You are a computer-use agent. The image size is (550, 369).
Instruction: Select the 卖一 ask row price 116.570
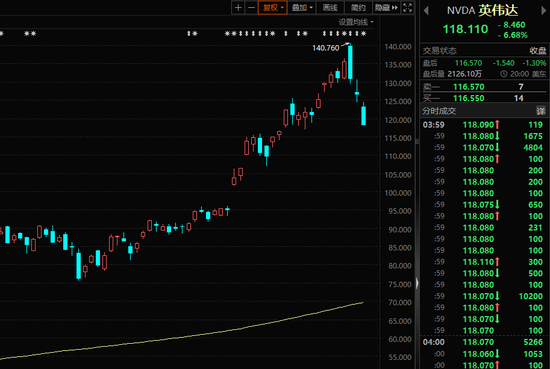click(x=469, y=87)
